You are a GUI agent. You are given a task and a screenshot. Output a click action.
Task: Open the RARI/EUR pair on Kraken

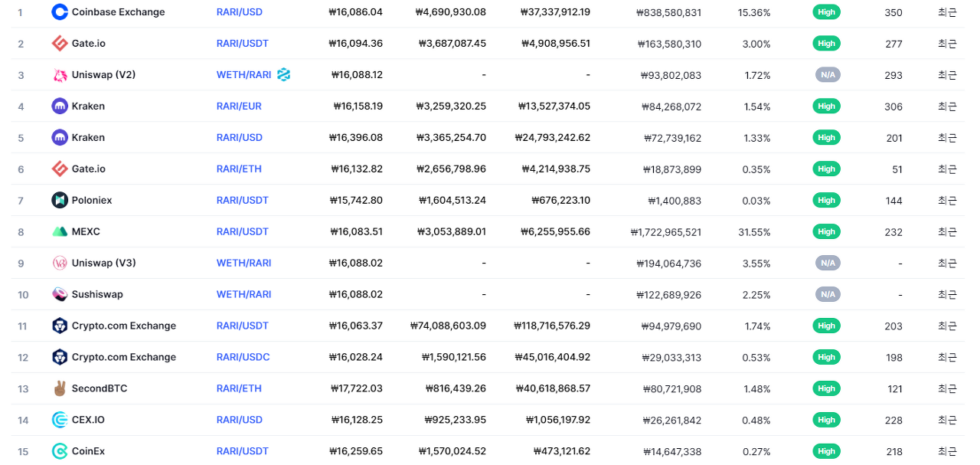[x=239, y=106]
